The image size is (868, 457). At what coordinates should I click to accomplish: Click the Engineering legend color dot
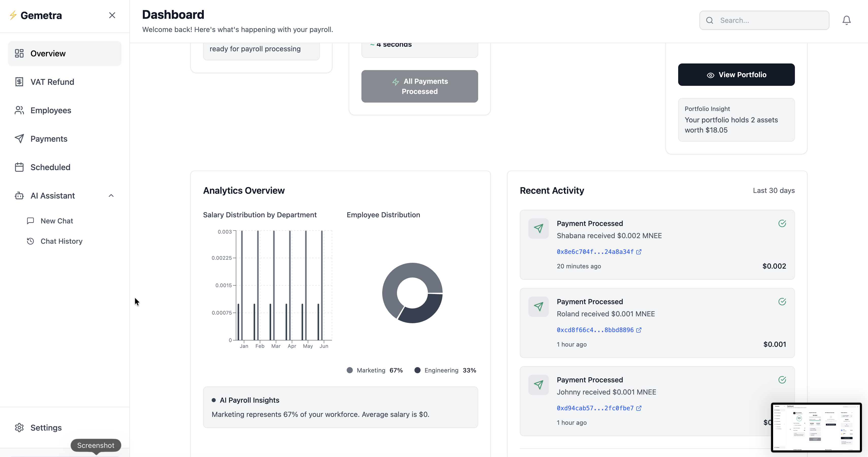pyautogui.click(x=418, y=370)
